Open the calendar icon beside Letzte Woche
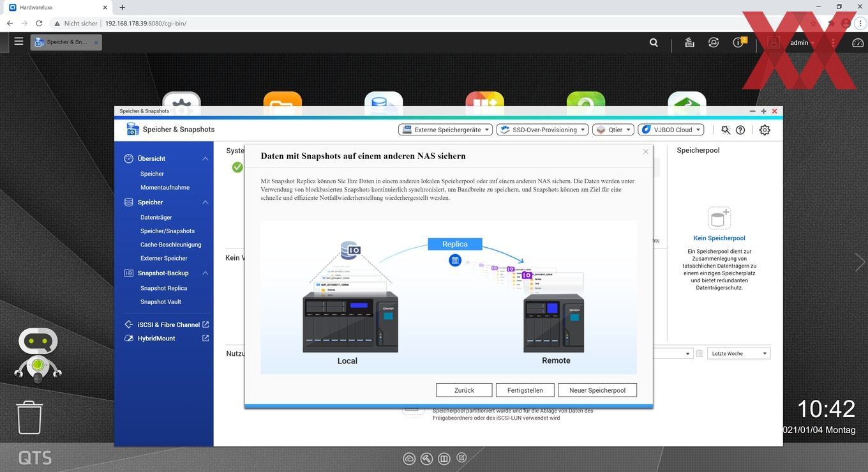Image resolution: width=868 pixels, height=472 pixels. click(700, 353)
